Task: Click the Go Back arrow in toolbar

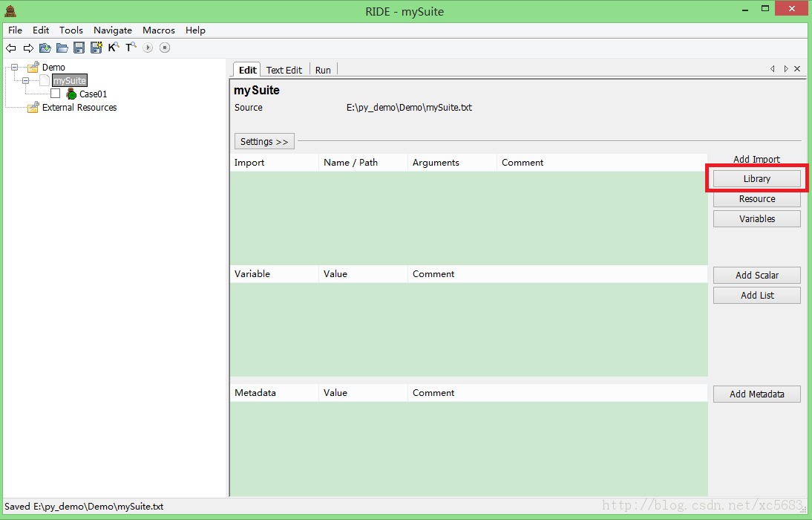Action: (11, 48)
